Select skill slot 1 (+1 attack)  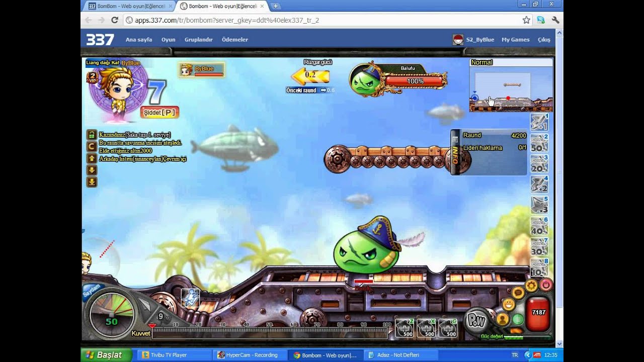point(539,122)
